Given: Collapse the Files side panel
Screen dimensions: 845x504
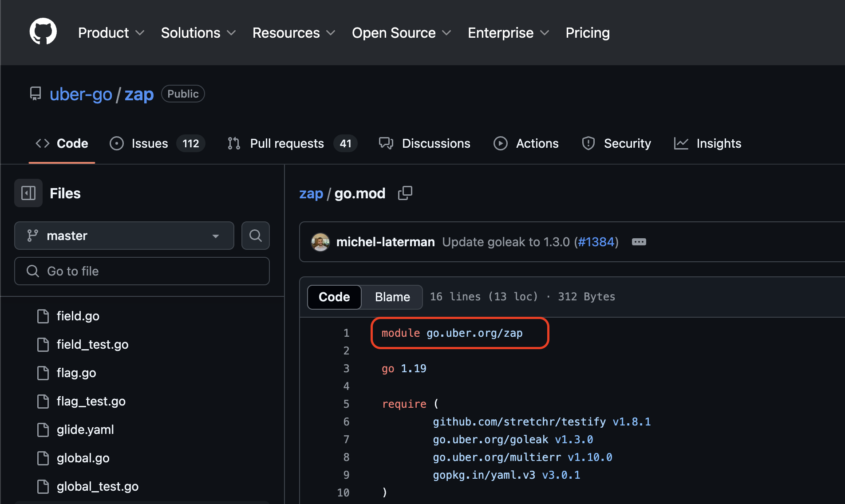Looking at the screenshot, I should (28, 193).
